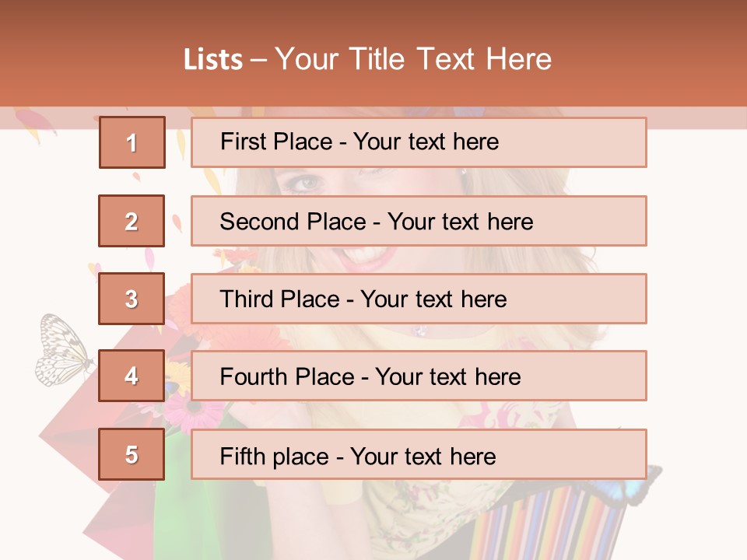Click the number 3 box
Viewport: 747px width, 560px height.
(x=132, y=299)
